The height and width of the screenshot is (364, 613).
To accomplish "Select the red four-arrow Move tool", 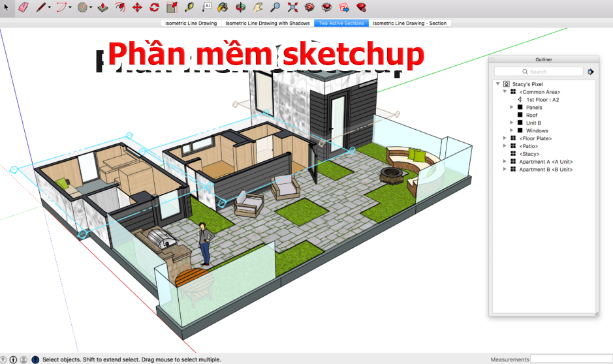I will (137, 7).
